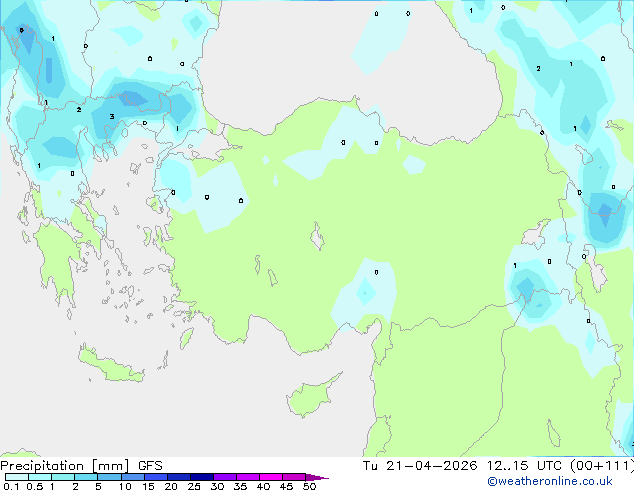
Task: Click the Precipitation [mm] title label
Action: pyautogui.click(x=65, y=466)
